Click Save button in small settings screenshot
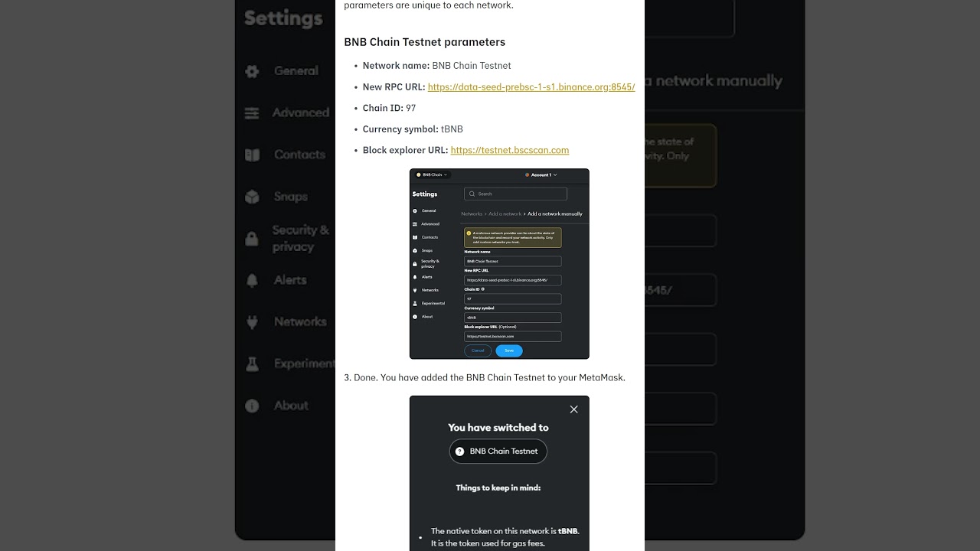 click(509, 350)
